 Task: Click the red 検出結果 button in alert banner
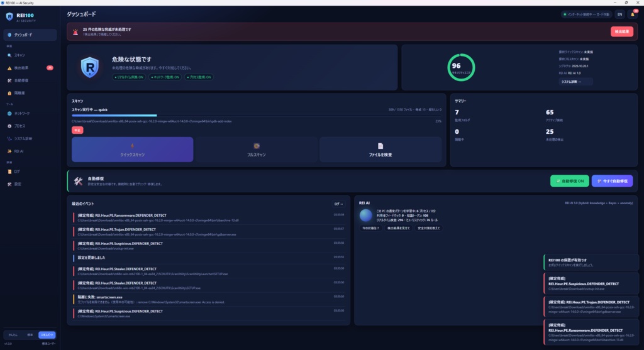coord(621,31)
